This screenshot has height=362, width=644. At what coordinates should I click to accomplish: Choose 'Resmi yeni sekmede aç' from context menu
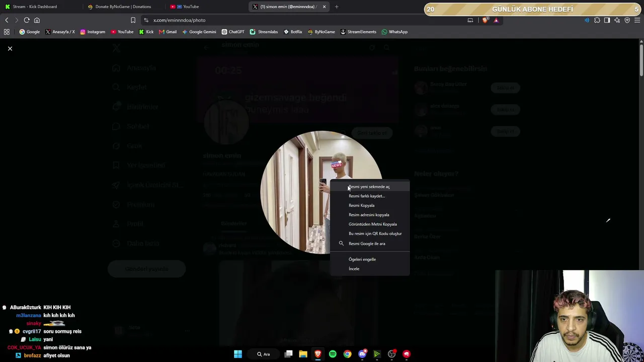click(370, 187)
